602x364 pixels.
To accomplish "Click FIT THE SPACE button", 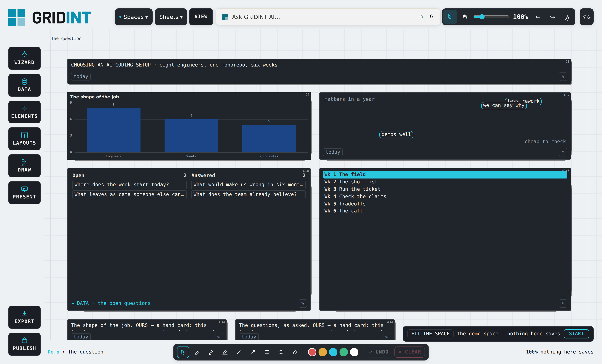I will [430, 334].
